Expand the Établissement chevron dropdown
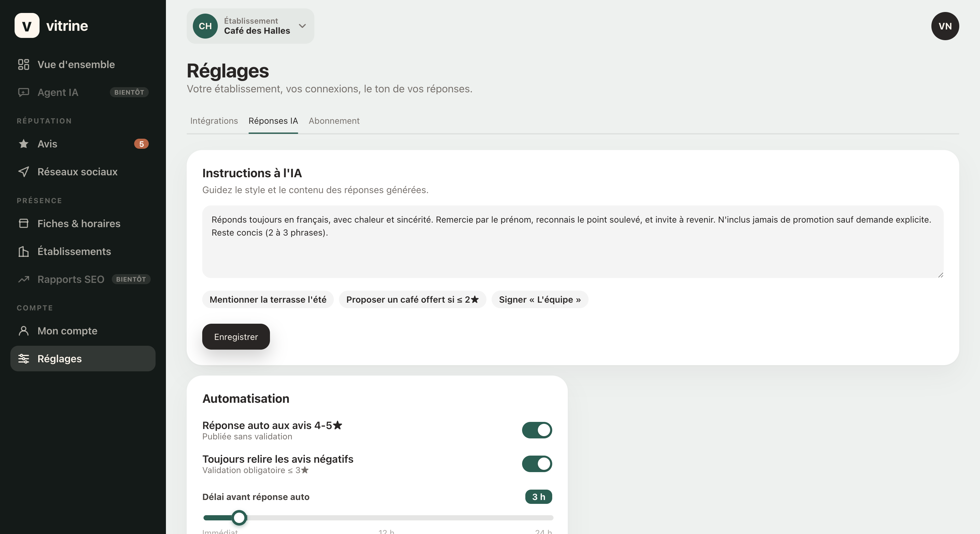This screenshot has width=980, height=534. [302, 26]
